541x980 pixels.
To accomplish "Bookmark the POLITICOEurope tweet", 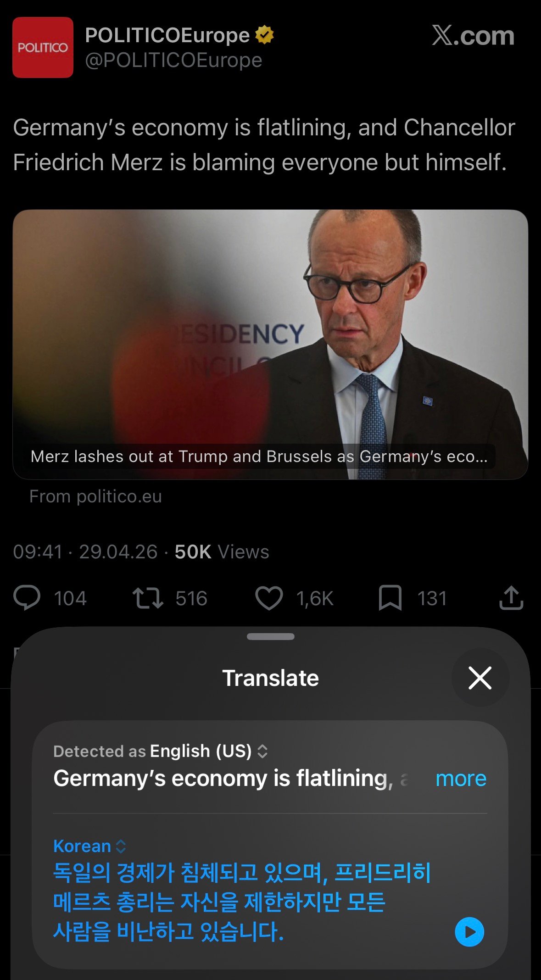I will tap(390, 598).
